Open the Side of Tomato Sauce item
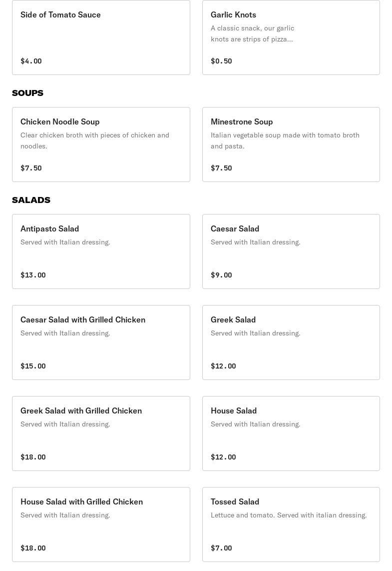This screenshot has height=571, width=392. tap(101, 37)
